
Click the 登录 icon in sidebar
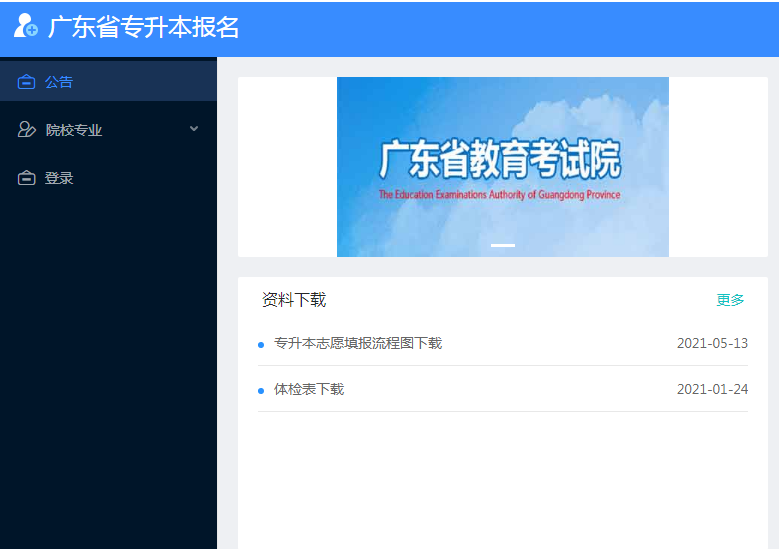coord(27,178)
